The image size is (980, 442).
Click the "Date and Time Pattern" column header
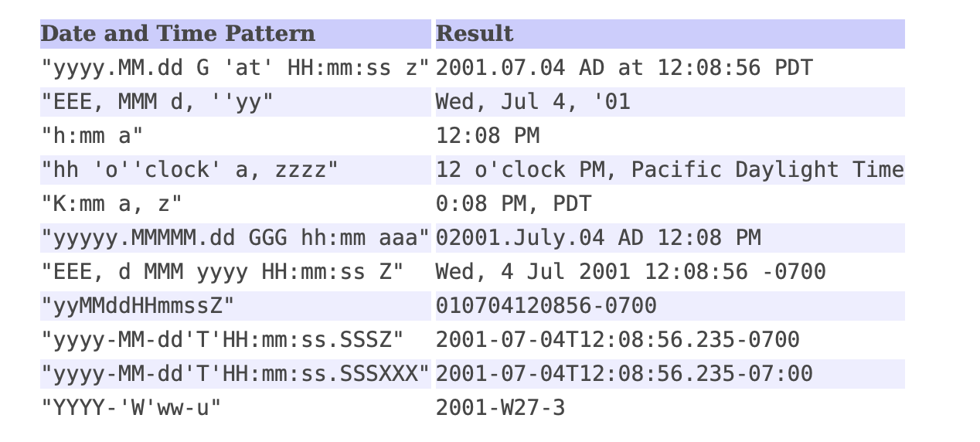(178, 34)
